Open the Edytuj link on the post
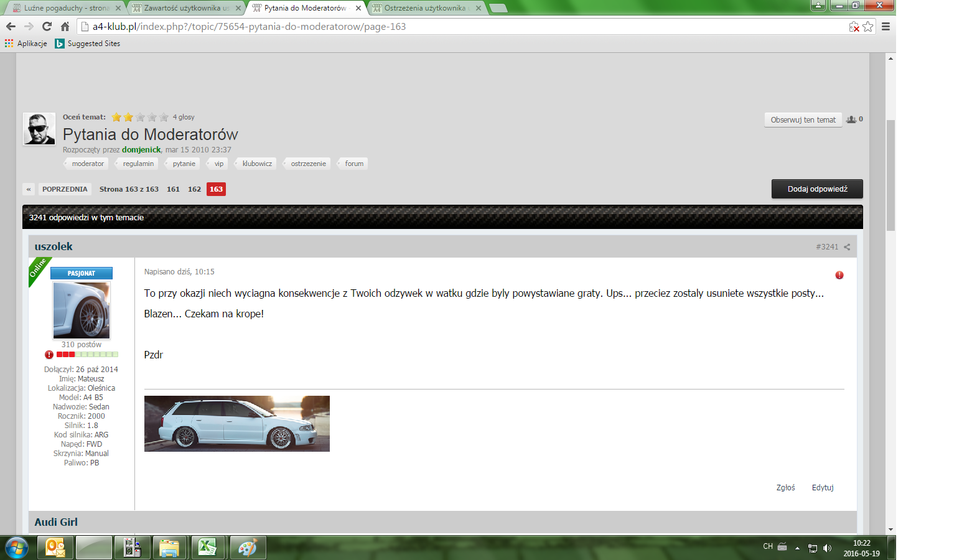 pyautogui.click(x=822, y=488)
